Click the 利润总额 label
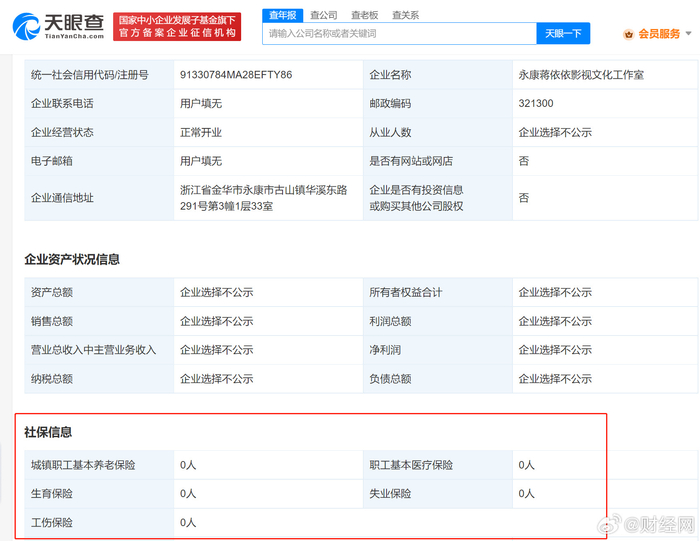This screenshot has height=541, width=700. (x=390, y=321)
